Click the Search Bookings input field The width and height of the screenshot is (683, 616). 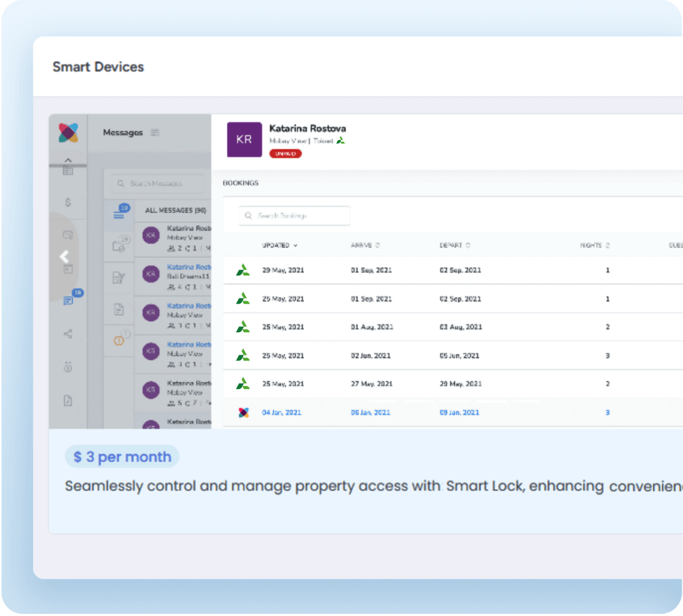point(294,216)
